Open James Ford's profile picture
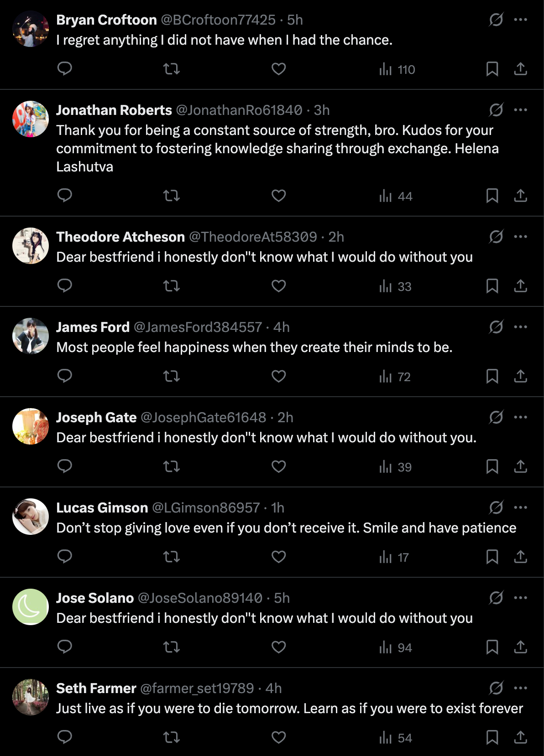 pyautogui.click(x=31, y=336)
